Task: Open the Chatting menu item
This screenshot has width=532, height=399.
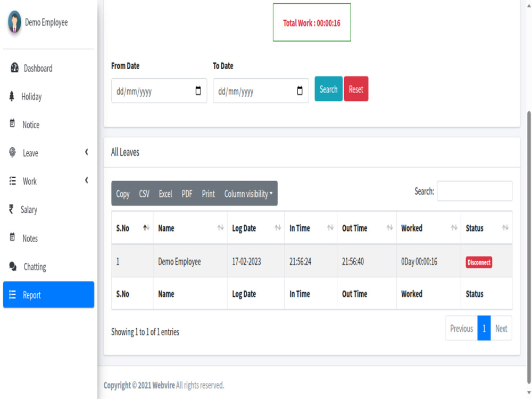Action: point(48,267)
